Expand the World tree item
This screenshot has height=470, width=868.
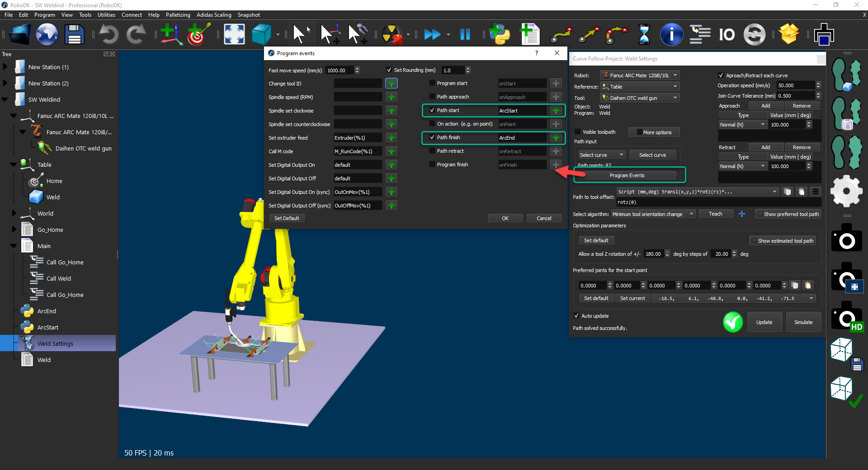(x=14, y=213)
